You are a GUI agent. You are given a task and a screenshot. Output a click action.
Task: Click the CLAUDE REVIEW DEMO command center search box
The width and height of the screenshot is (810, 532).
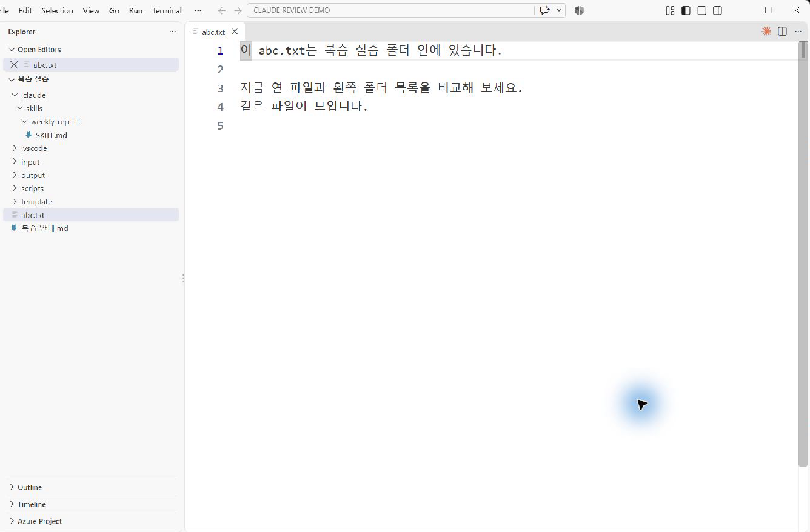(x=391, y=10)
